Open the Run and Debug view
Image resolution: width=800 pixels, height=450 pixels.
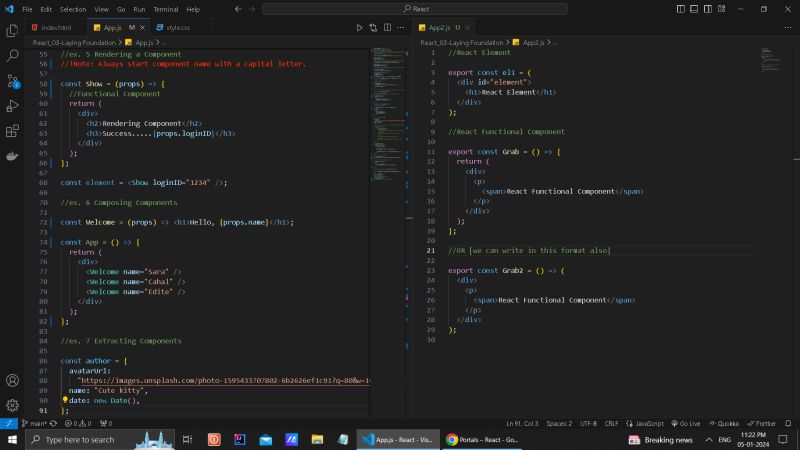[12, 106]
